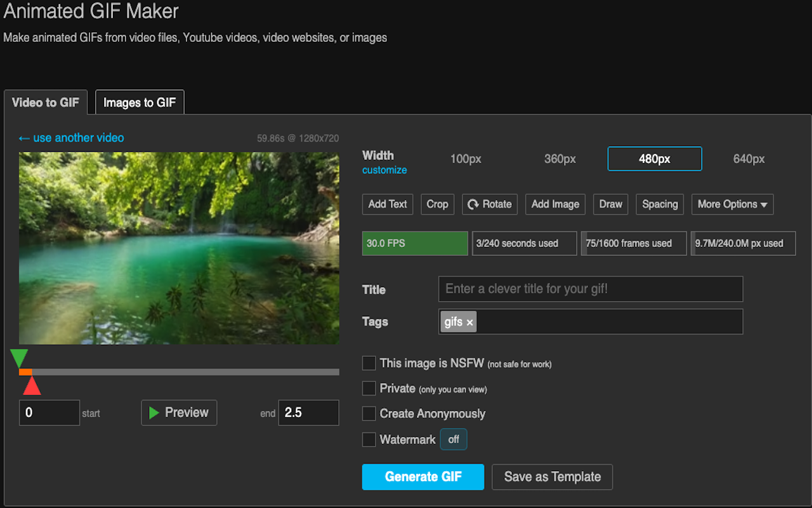Enable Create Anonymously checkbox
812x508 pixels.
coord(369,413)
